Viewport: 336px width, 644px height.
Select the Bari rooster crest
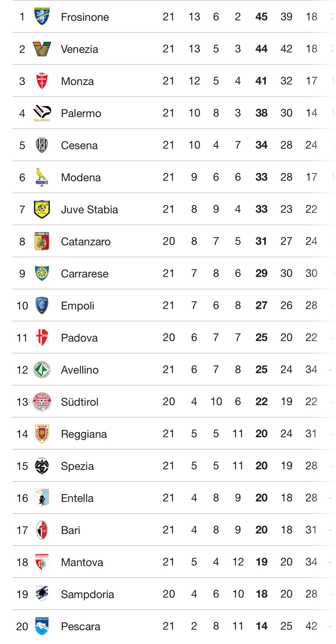tap(42, 530)
